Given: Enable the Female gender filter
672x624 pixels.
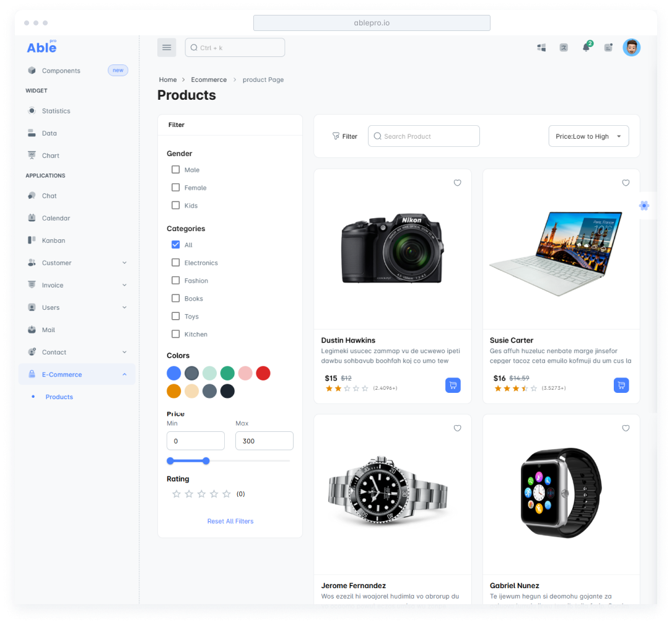Looking at the screenshot, I should click(x=176, y=187).
